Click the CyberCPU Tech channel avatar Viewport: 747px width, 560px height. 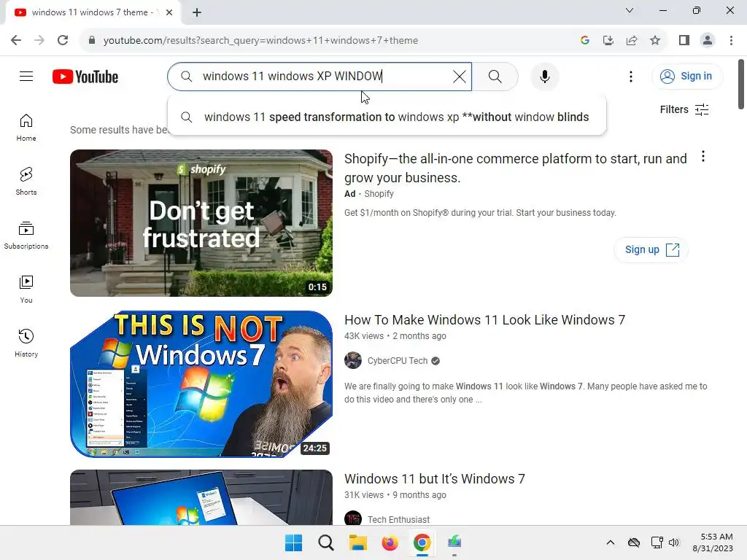(353, 360)
